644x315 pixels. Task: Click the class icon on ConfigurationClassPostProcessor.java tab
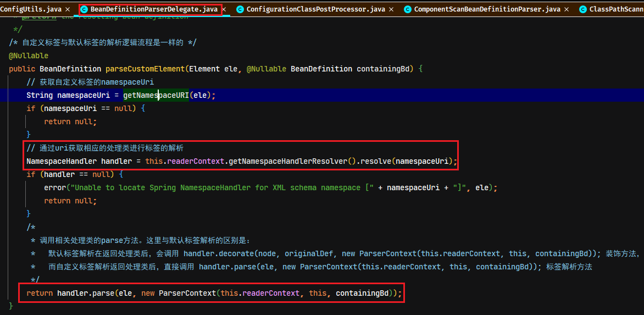[240, 9]
